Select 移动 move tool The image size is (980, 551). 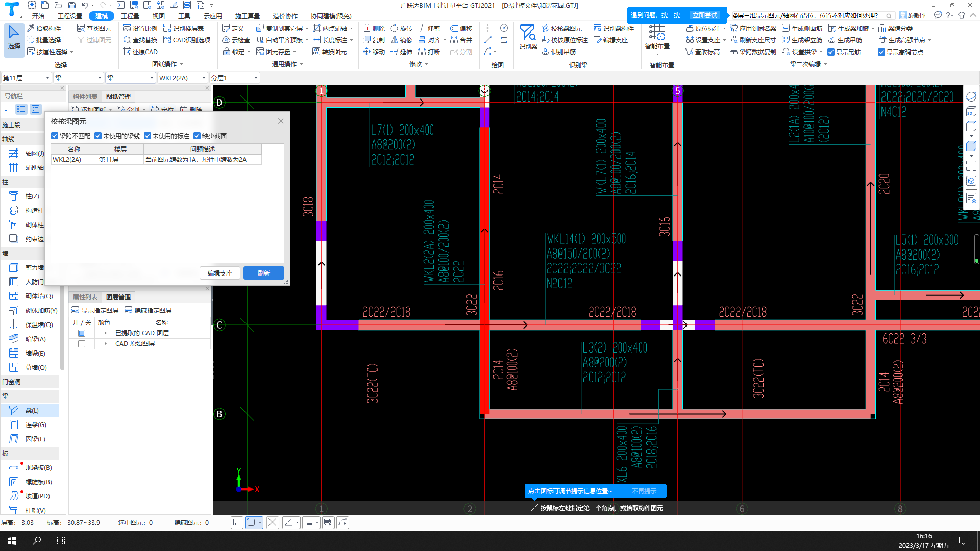(x=374, y=52)
